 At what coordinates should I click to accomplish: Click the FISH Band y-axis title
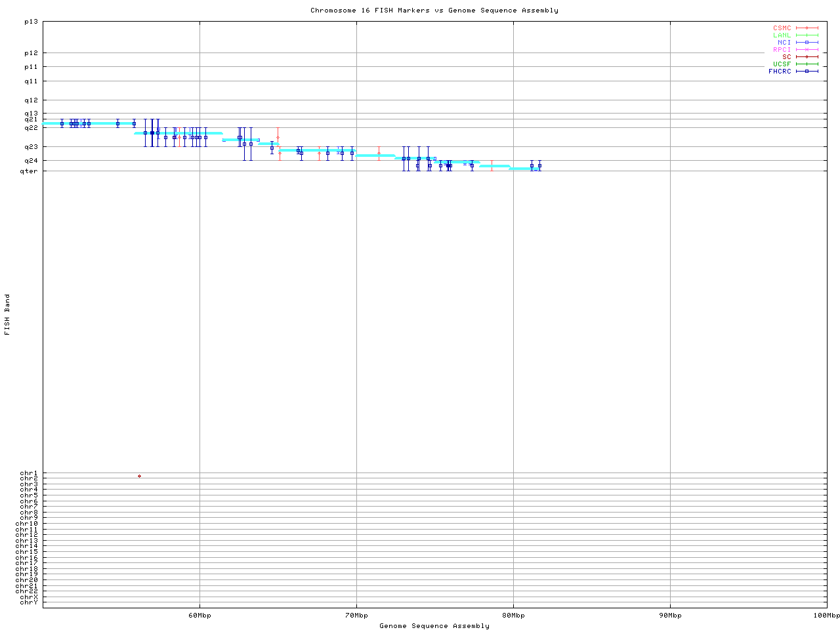tap(7, 314)
